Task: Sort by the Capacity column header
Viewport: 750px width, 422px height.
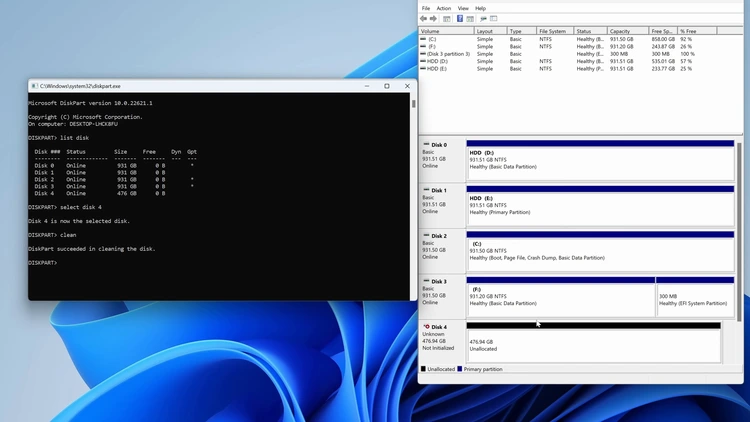Action: (x=628, y=31)
